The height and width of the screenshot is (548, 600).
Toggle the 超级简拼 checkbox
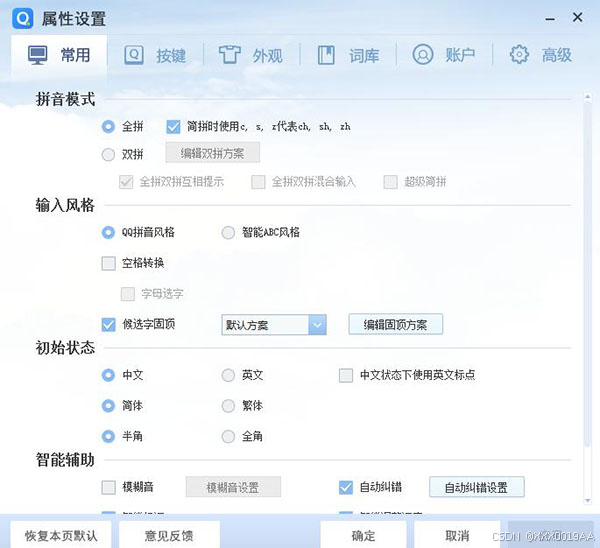pos(391,182)
